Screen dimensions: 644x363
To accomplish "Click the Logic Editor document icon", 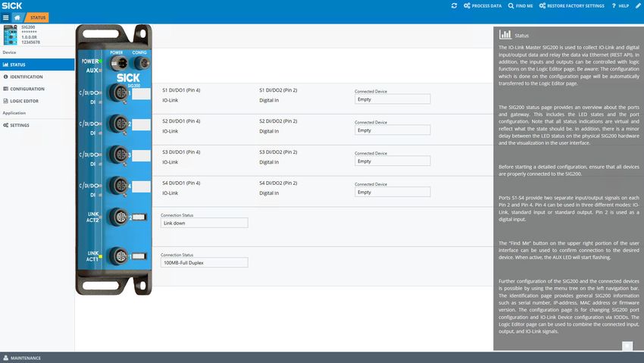I will [5, 101].
